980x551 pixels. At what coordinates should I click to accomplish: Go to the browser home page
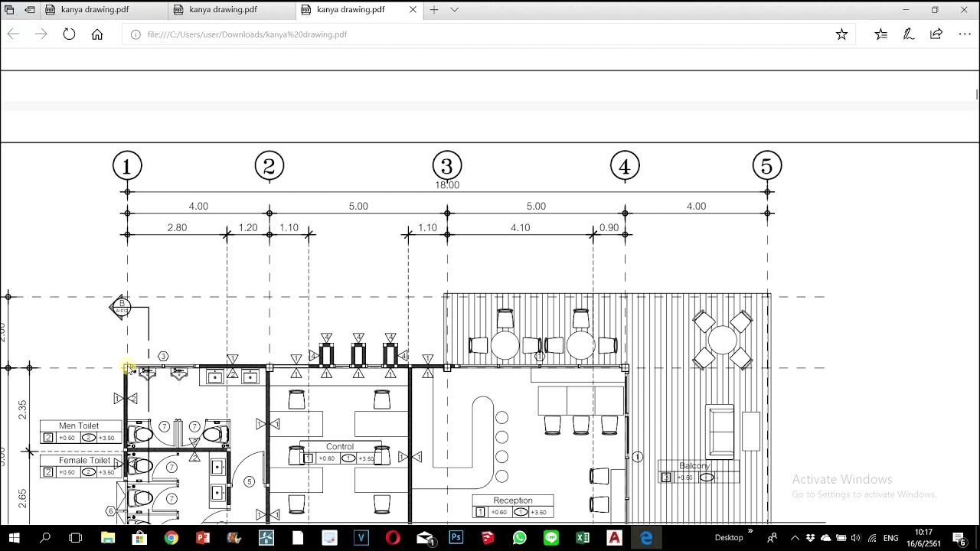pos(97,34)
